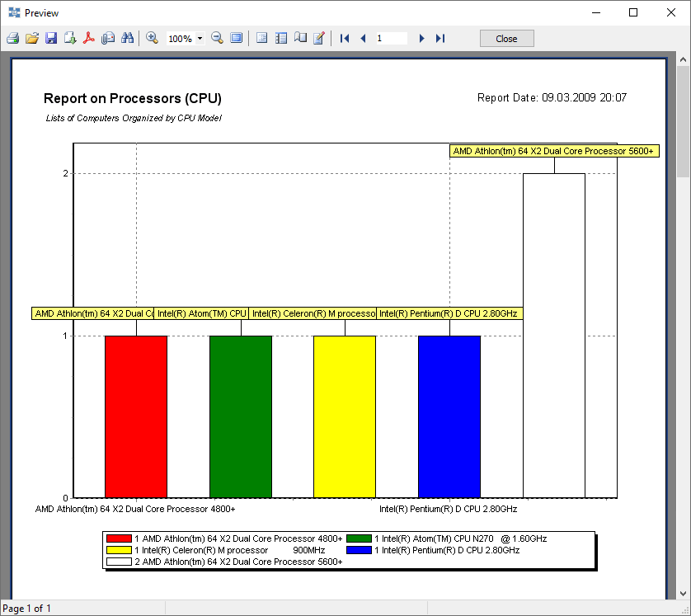Click the vertical scrollbar thumb
The image size is (691, 616).
[x=683, y=121]
